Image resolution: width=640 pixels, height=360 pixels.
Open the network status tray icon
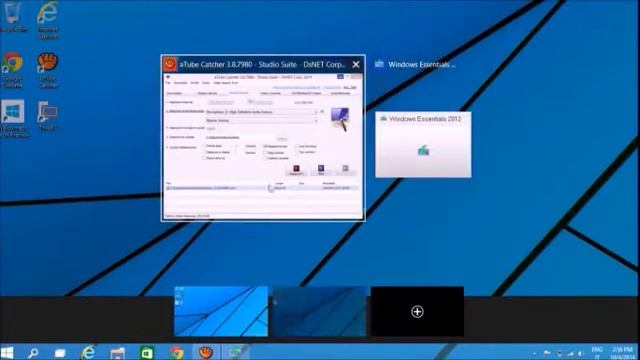point(570,353)
